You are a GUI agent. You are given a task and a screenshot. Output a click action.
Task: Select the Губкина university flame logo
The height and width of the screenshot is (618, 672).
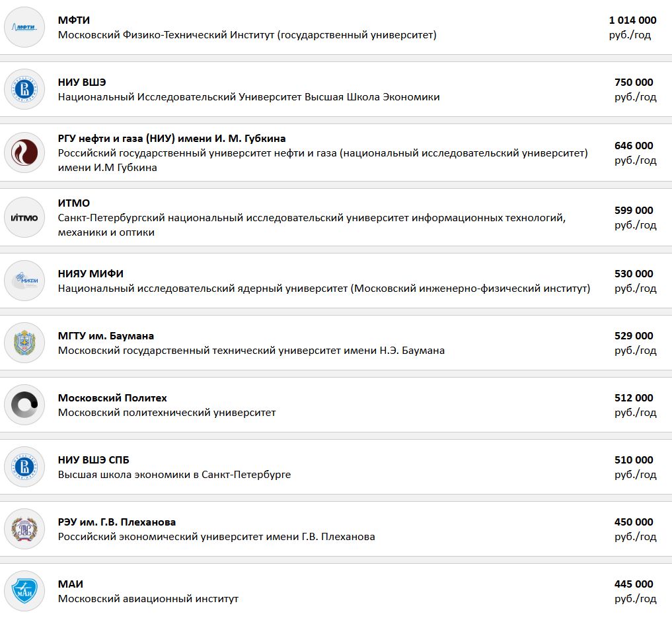pos(24,153)
